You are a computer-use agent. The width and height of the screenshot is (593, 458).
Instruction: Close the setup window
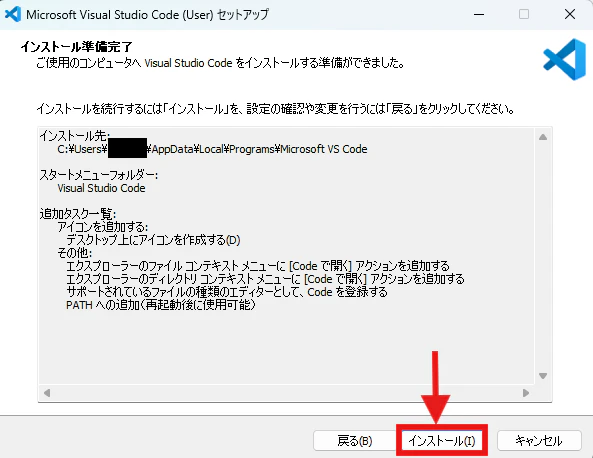[x=570, y=14]
